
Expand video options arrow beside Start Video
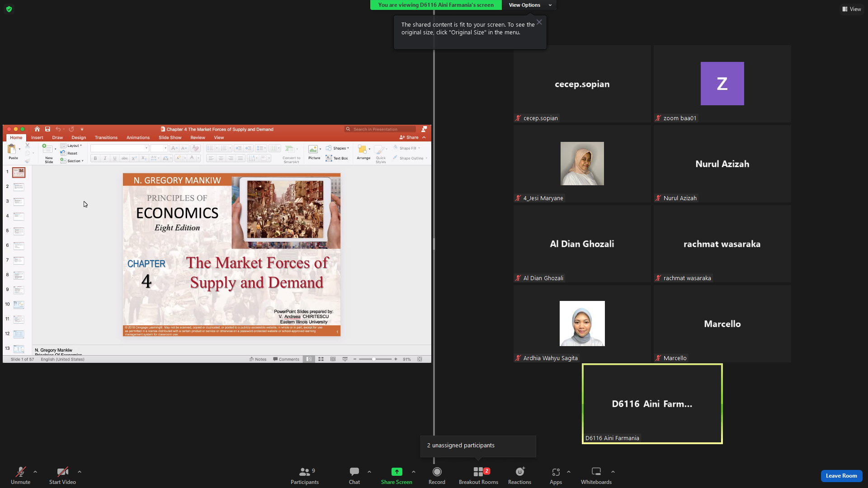80,472
